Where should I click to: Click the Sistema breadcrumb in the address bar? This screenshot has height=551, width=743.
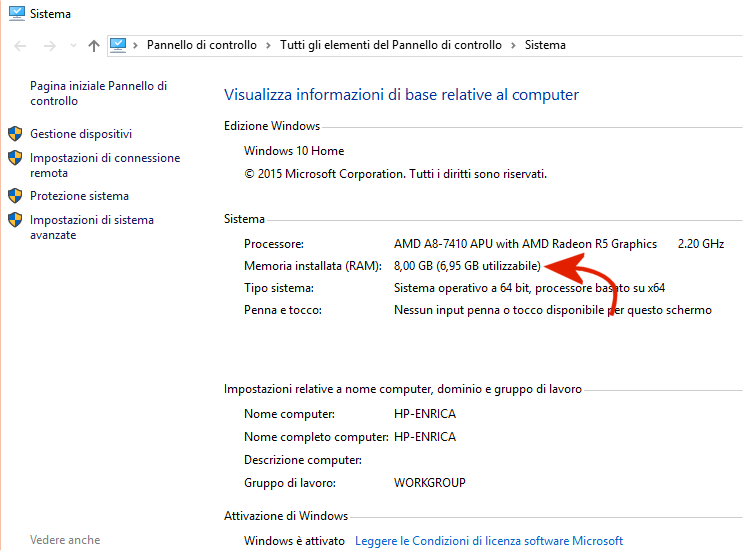[x=545, y=45]
